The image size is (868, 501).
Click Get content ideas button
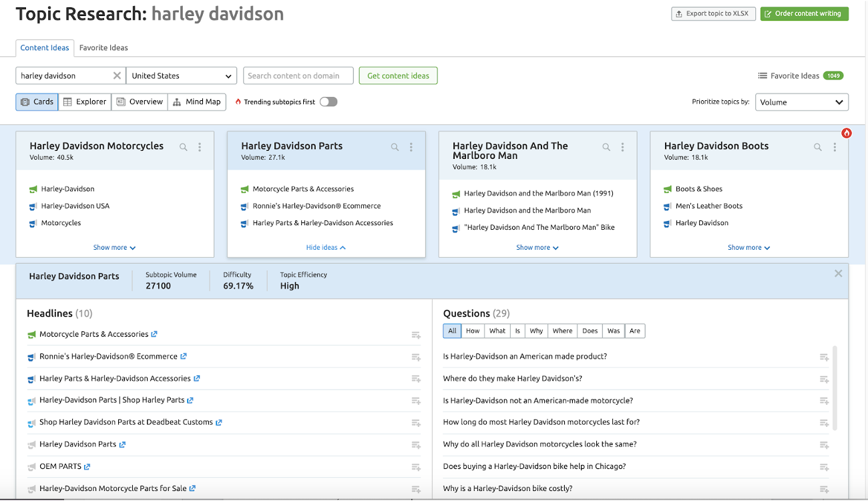tap(399, 75)
